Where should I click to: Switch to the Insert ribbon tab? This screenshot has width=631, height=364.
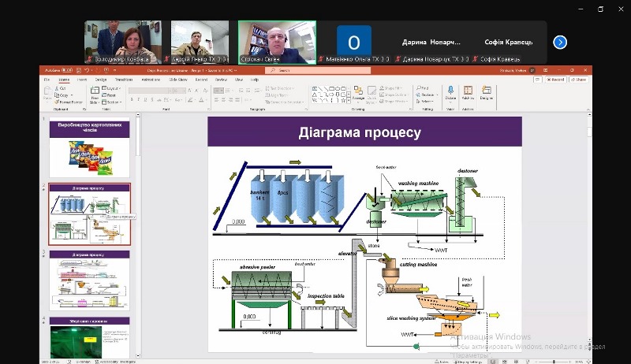[x=82, y=80]
